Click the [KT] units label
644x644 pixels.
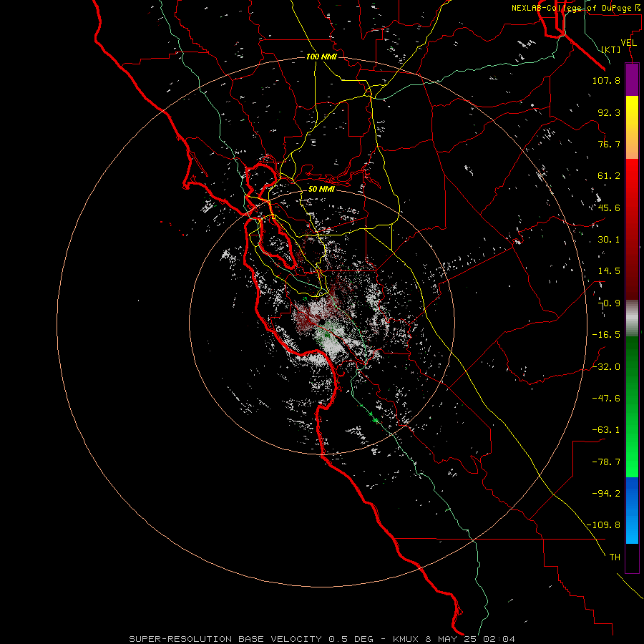(x=611, y=49)
